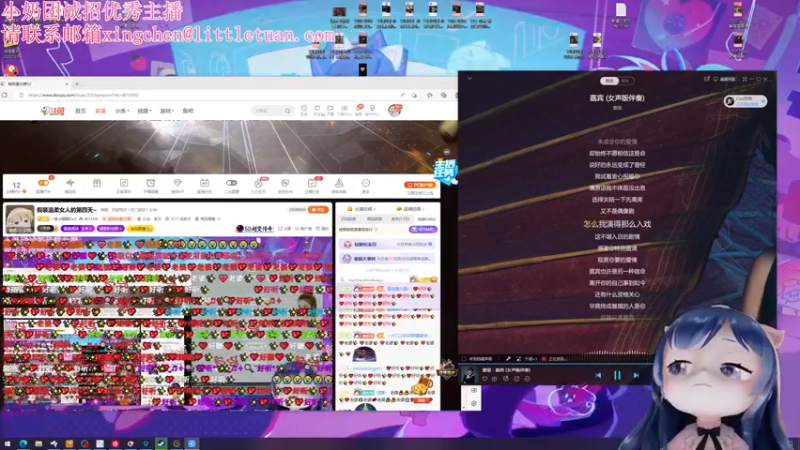
Task: Click the calendar task icon in streamer toolbar
Action: point(204,183)
